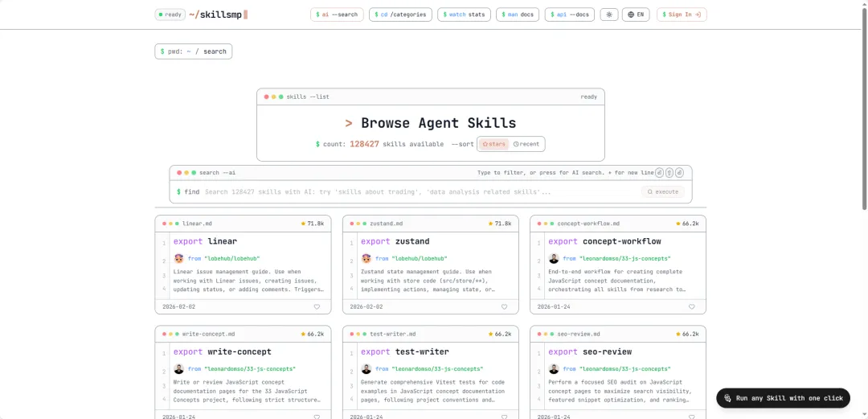This screenshot has height=419, width=868.
Task: Click the star icon on concept-workflow.md card
Action: [678, 224]
